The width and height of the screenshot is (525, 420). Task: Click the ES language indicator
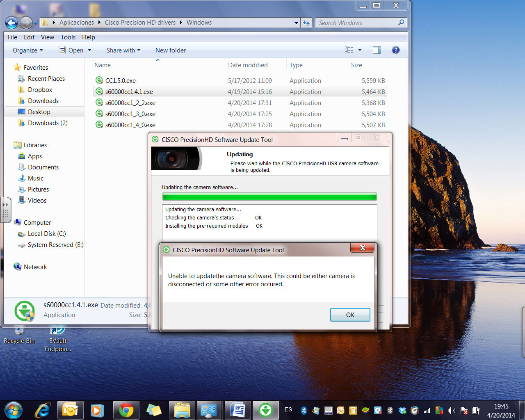[x=288, y=409]
